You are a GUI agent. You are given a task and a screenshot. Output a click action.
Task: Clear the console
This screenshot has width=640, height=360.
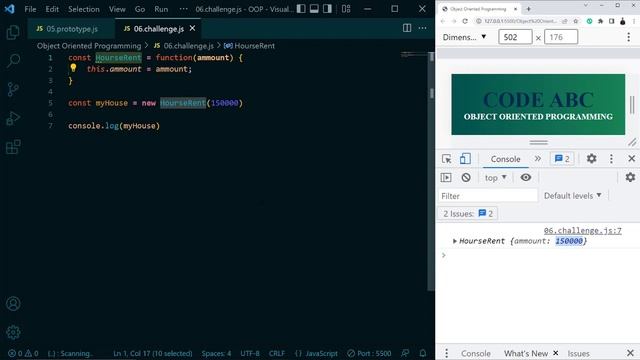[466, 178]
